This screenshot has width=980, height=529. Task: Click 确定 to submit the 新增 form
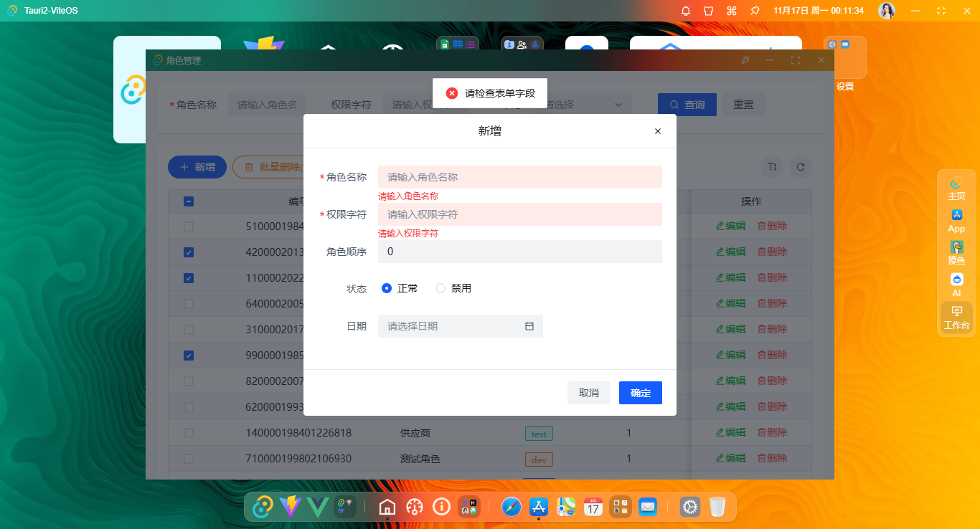(640, 392)
